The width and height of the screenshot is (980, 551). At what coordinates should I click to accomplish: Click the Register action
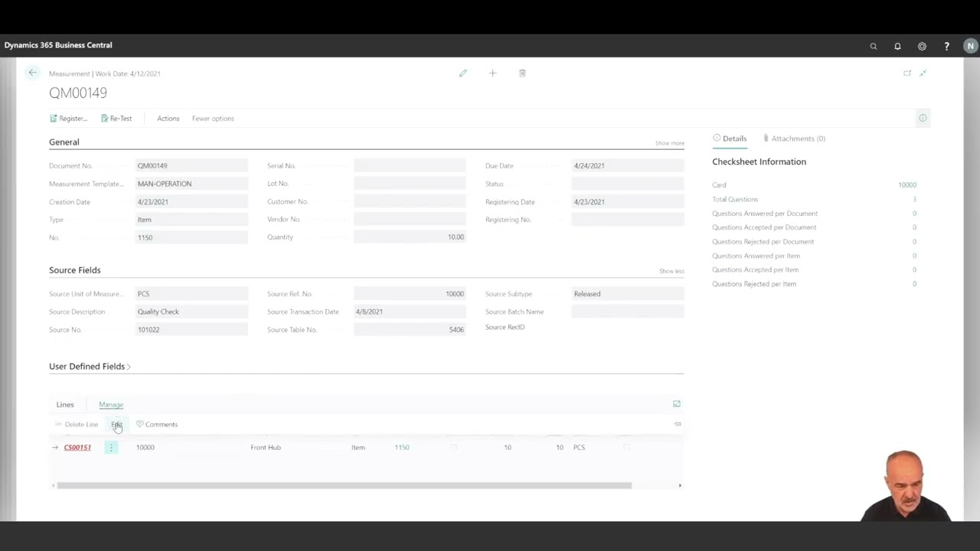(69, 119)
